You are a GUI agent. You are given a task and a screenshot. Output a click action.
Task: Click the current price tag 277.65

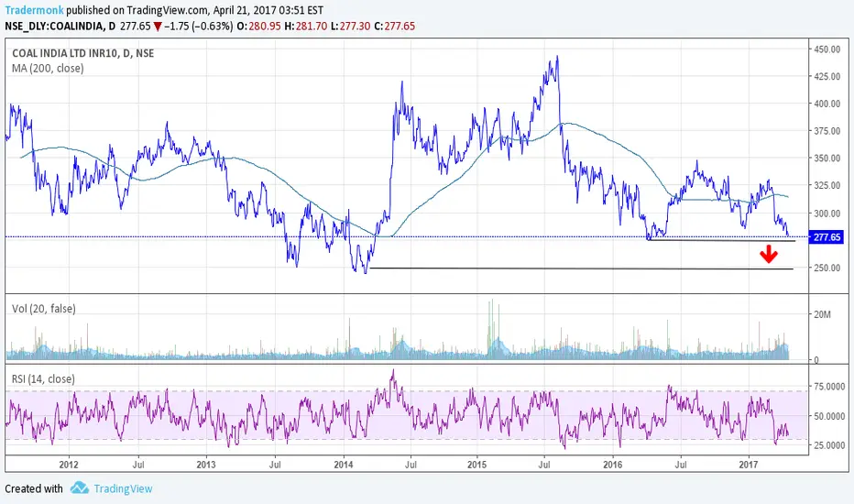pos(827,237)
